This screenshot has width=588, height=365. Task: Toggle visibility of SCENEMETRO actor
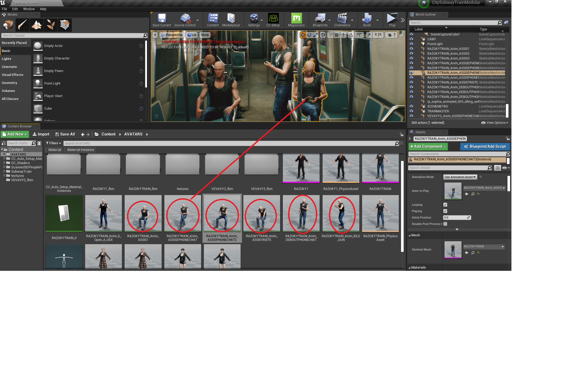pyautogui.click(x=411, y=106)
